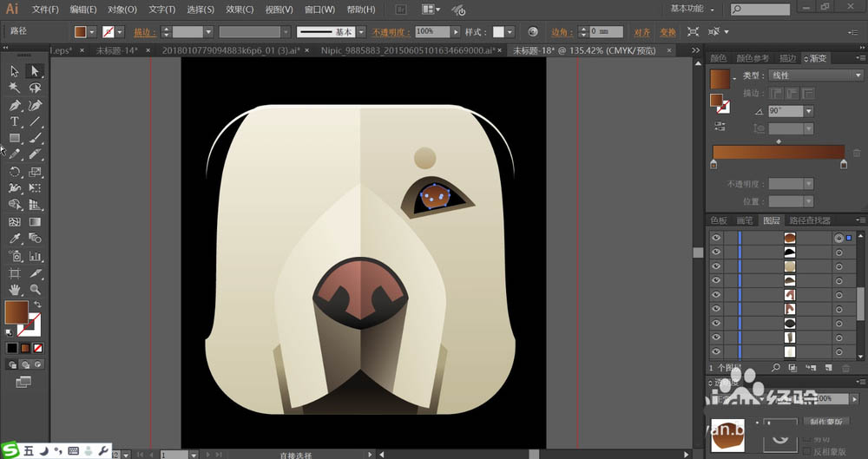This screenshot has width=868, height=459.
Task: Toggle eye icon of fourth layer row
Action: click(716, 281)
